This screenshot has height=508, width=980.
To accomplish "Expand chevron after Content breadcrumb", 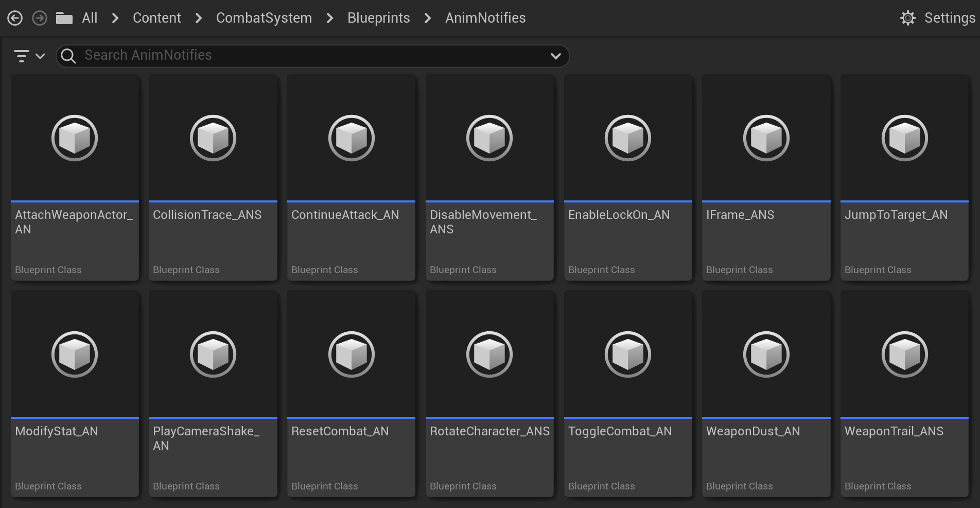I will (x=199, y=19).
